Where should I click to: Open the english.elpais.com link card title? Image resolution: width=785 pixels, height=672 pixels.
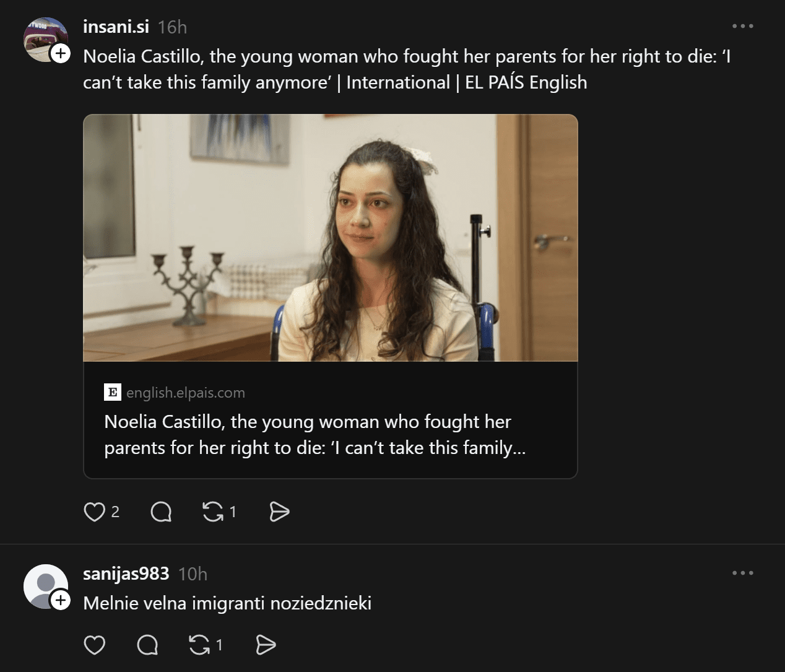pyautogui.click(x=314, y=434)
